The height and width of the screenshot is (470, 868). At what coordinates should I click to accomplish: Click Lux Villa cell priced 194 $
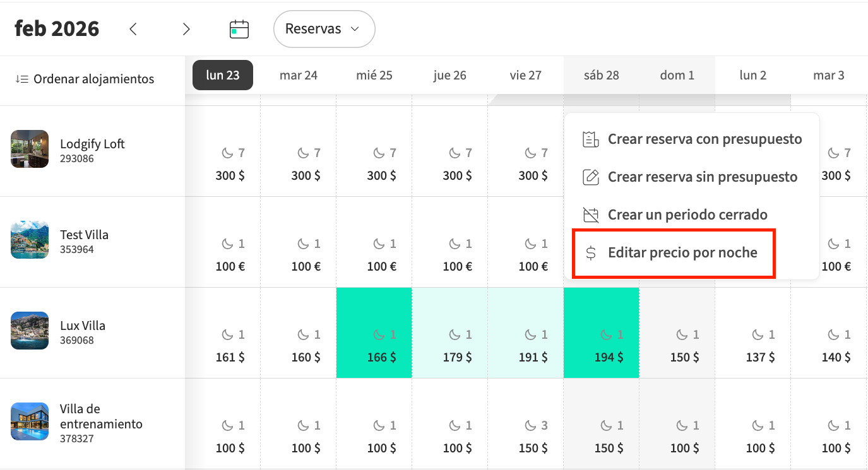point(601,333)
